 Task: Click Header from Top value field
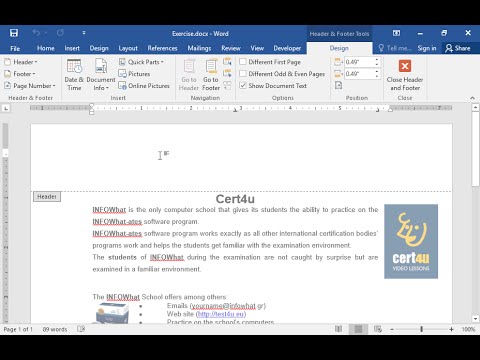click(x=359, y=62)
